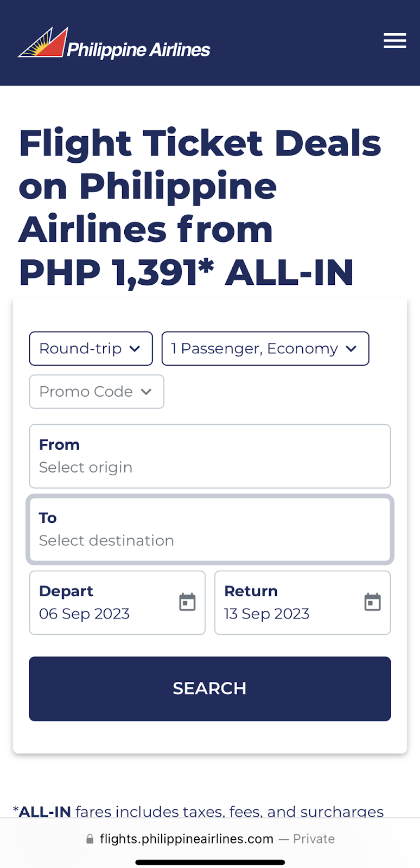Click the Return calendar icon
The image size is (420, 868).
pos(372,602)
